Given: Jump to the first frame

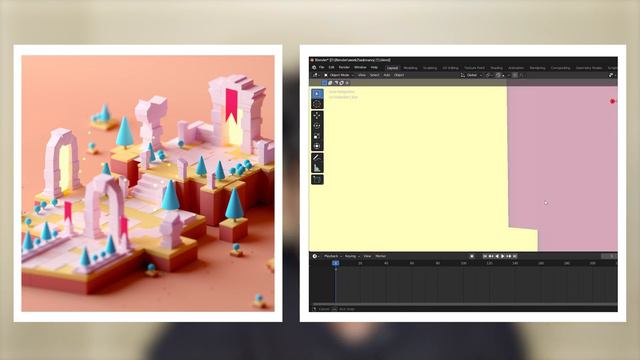Looking at the screenshot, I should tap(485, 256).
